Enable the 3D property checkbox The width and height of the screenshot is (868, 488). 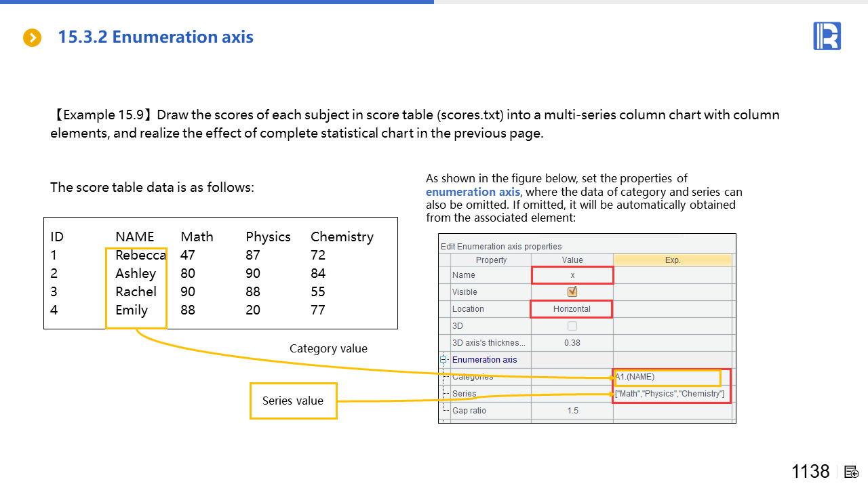[x=572, y=326]
